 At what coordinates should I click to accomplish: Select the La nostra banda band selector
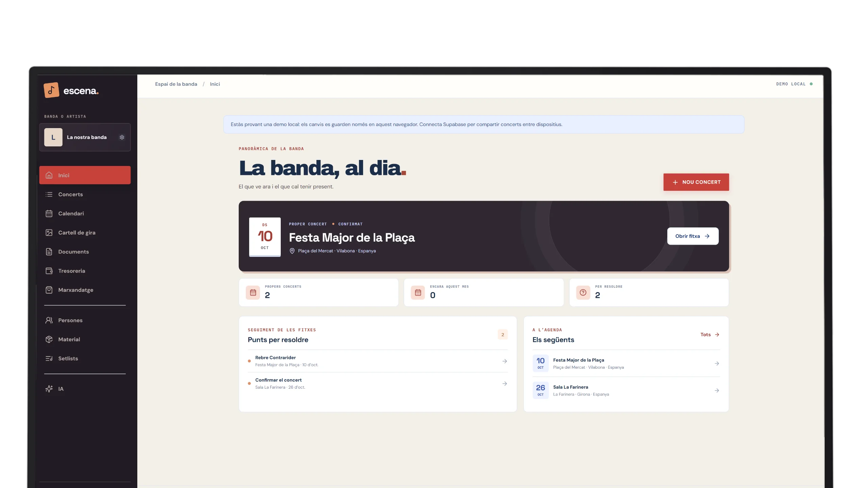point(85,137)
